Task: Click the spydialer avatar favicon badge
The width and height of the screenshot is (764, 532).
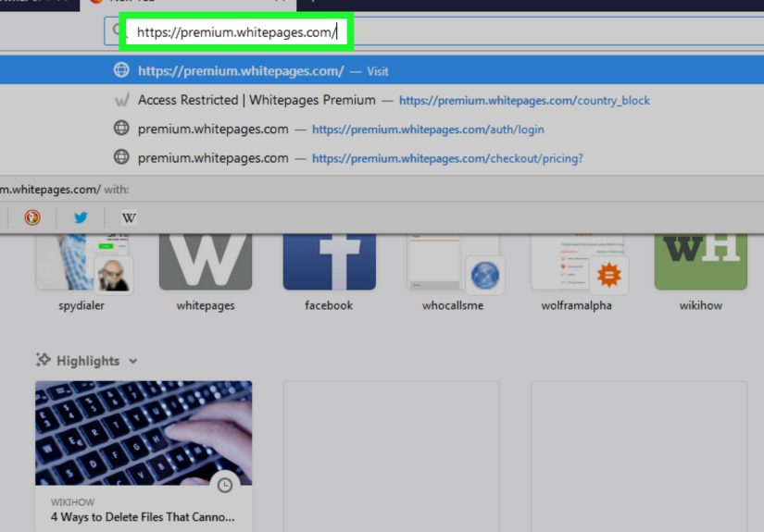Action: click(113, 275)
